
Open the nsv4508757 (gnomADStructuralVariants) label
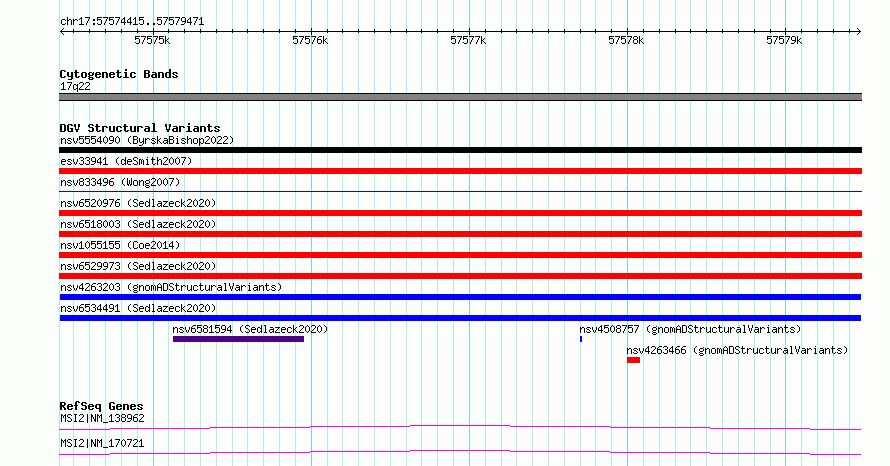pos(690,329)
